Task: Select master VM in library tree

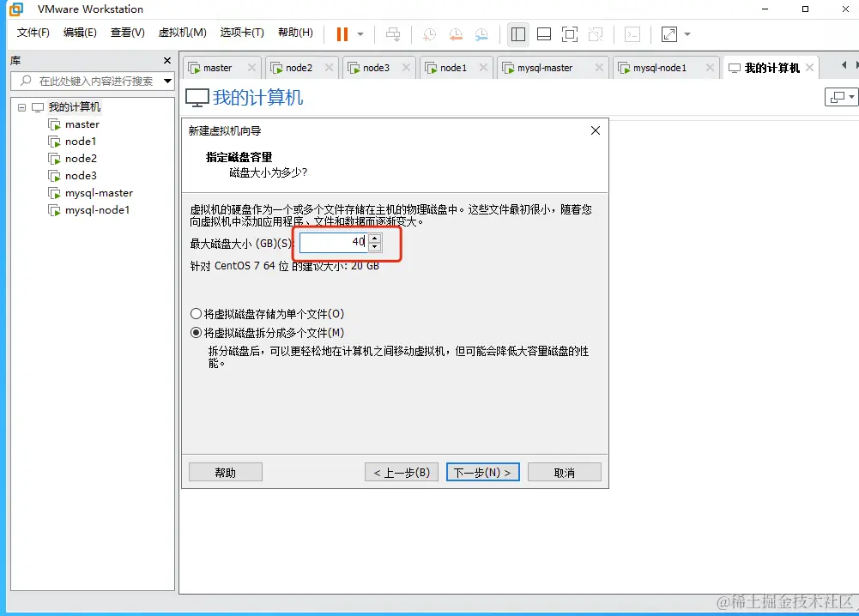Action: tap(82, 124)
